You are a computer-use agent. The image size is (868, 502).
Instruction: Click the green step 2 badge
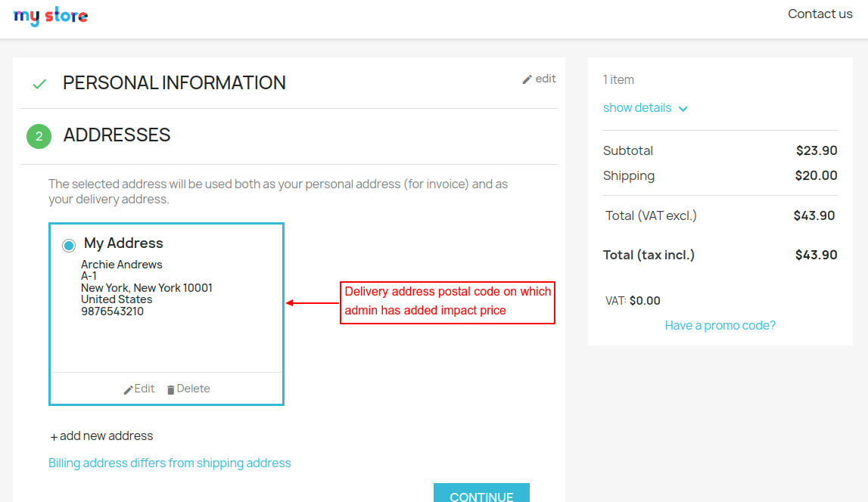point(39,137)
